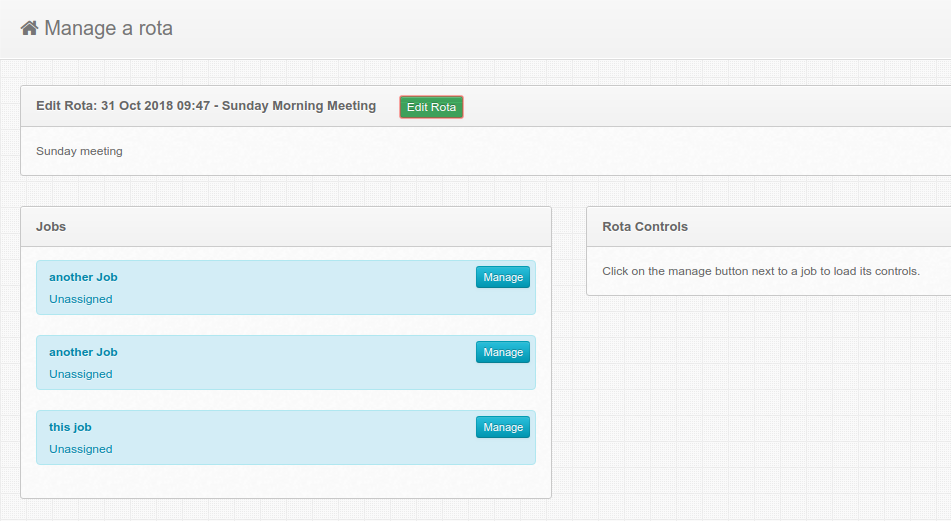This screenshot has width=951, height=521.
Task: Click the Rota Controls panel header
Action: [x=768, y=227]
